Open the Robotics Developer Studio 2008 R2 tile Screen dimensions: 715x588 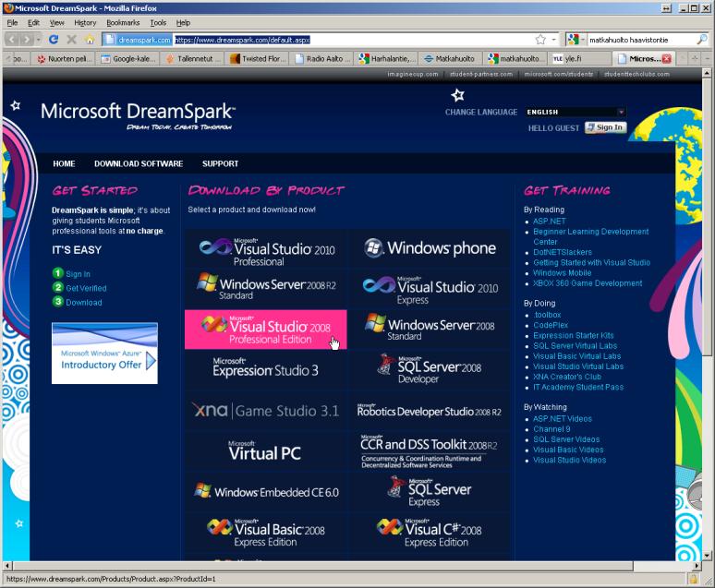[x=430, y=411]
